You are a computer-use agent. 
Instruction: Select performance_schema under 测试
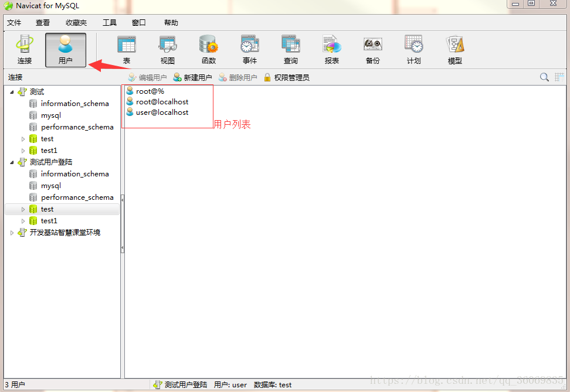(77, 127)
